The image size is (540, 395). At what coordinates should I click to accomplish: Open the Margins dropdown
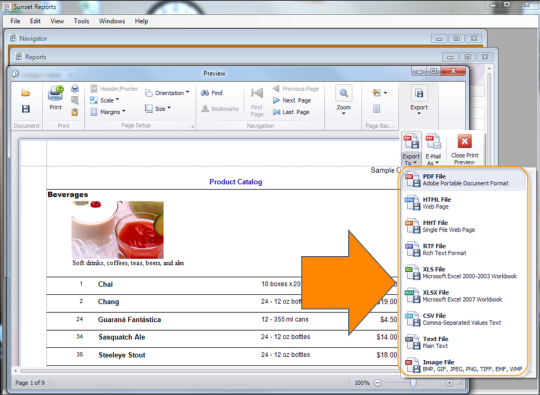point(108,112)
